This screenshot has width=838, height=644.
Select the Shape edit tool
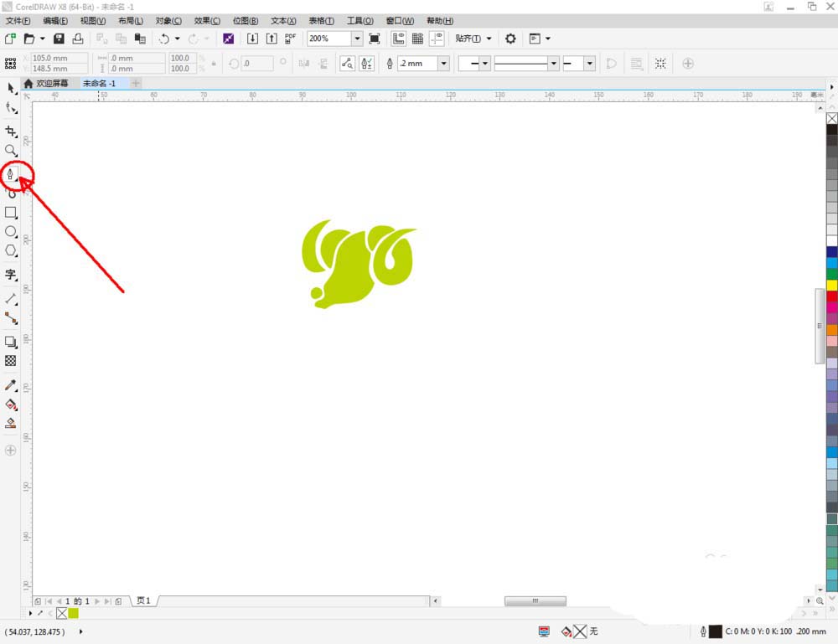(11, 108)
